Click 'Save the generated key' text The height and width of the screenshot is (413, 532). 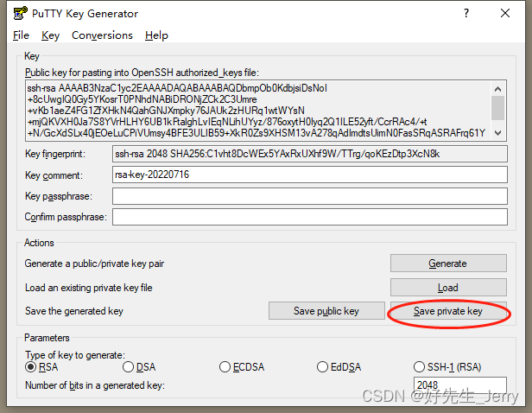(74, 311)
